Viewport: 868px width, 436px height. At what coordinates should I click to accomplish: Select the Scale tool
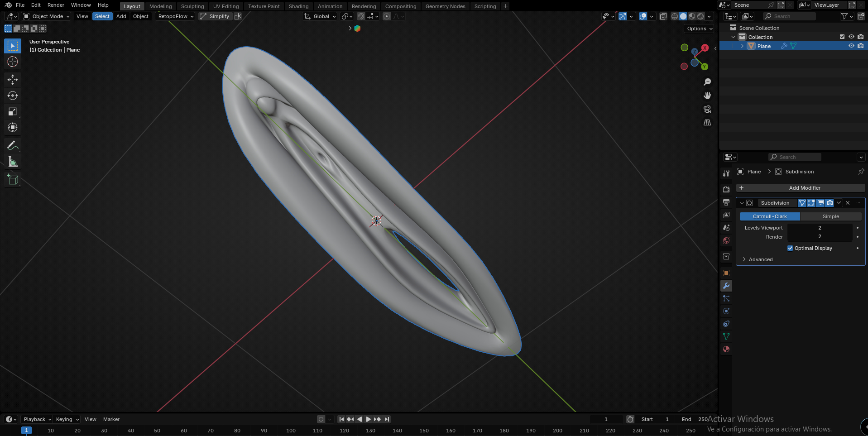[13, 112]
